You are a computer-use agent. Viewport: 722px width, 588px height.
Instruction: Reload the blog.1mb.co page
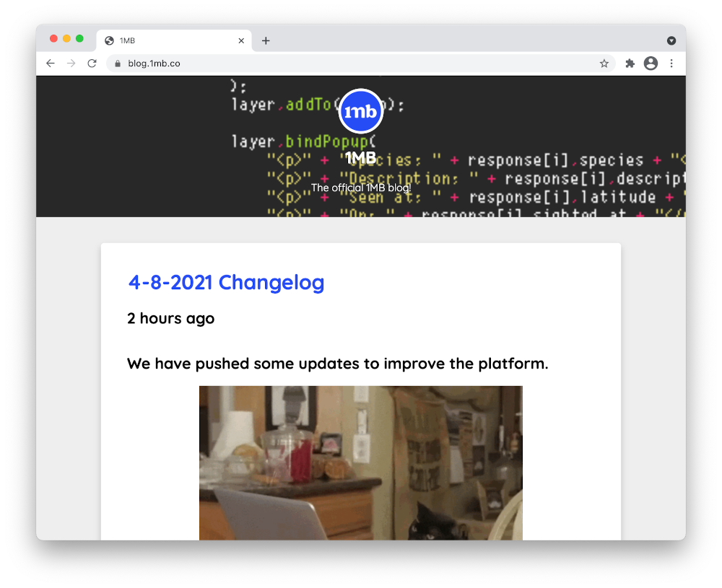tap(92, 63)
